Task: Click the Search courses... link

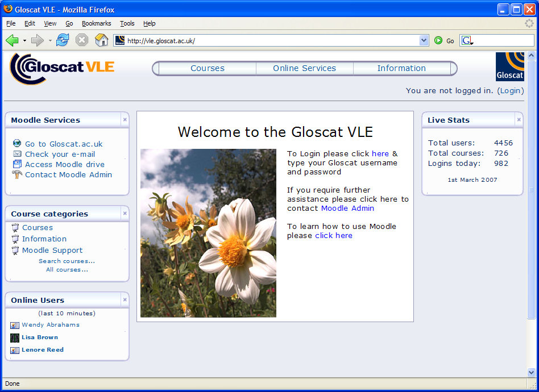Action: (67, 261)
